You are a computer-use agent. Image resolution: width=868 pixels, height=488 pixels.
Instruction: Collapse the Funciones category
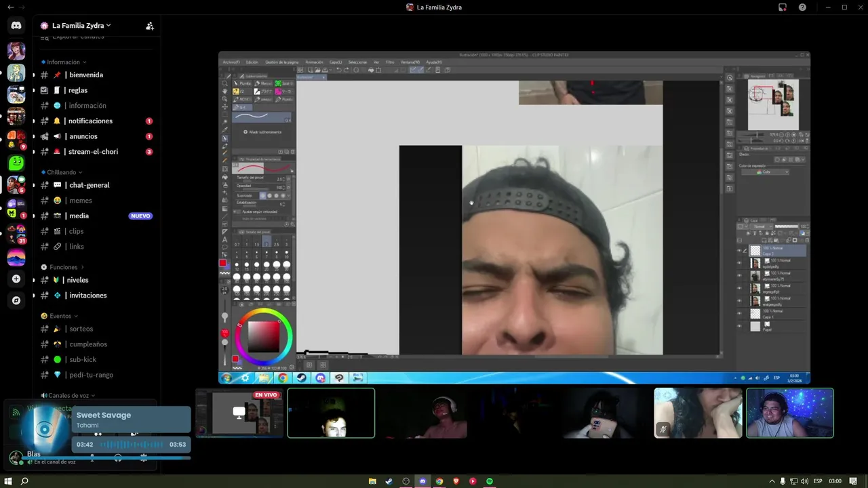pos(64,267)
